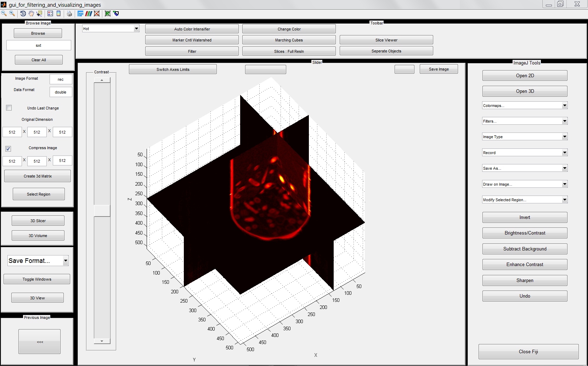Click the Change Color button

point(289,29)
